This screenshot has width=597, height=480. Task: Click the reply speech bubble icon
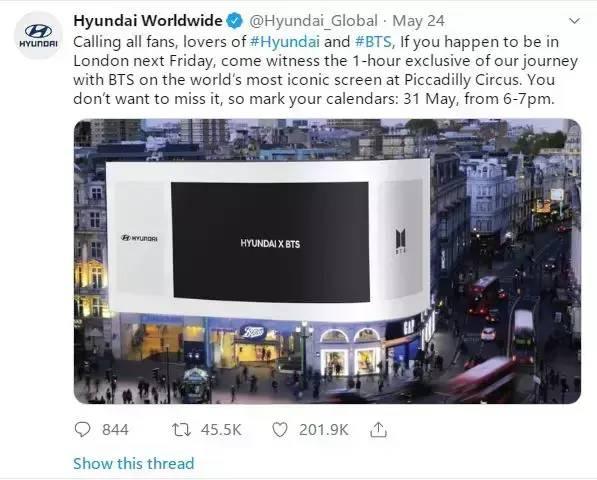(x=82, y=430)
